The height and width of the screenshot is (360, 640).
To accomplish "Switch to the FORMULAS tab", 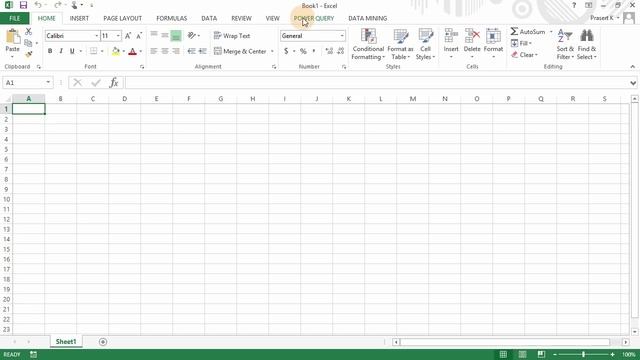I will coord(171,18).
